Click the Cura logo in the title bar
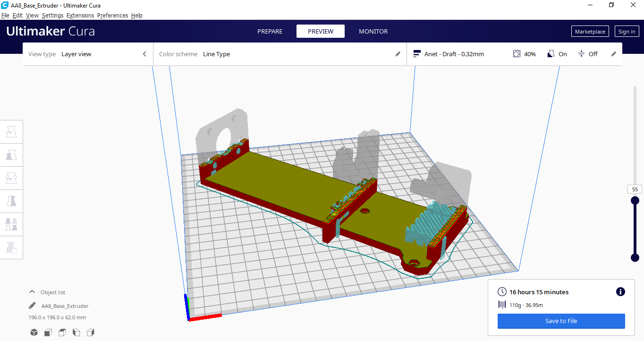Screen dimensions: 644x341 coord(5,5)
